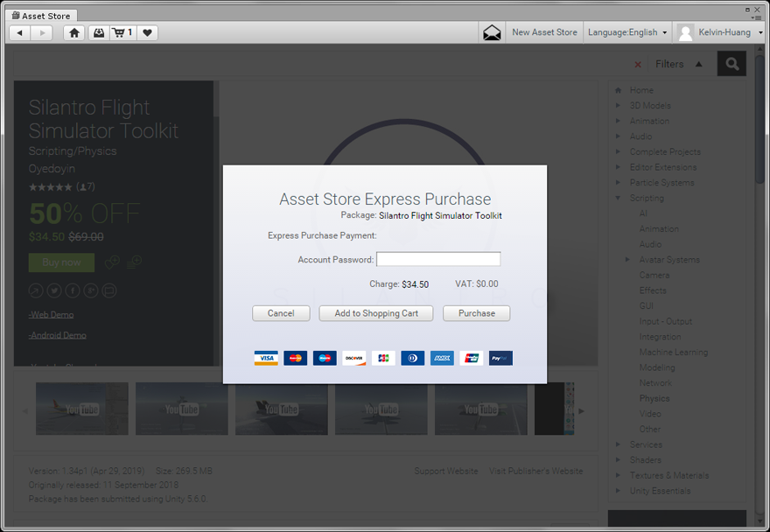Click the MasterCard icon

(295, 358)
